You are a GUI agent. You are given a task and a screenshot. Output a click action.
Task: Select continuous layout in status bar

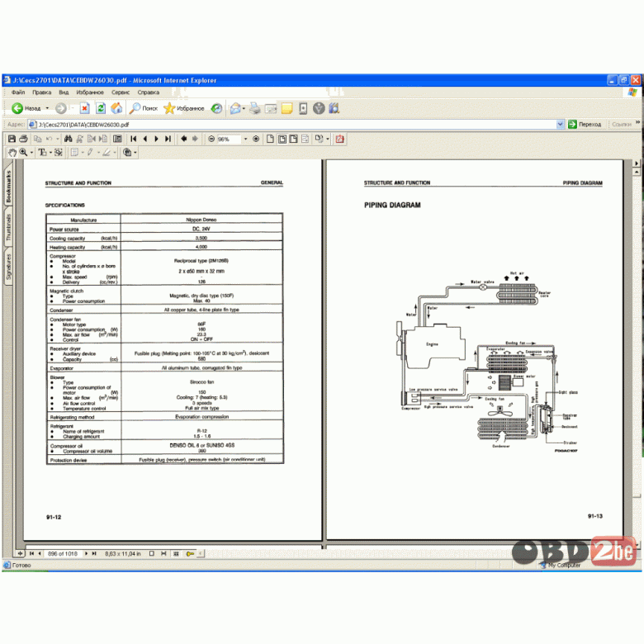click(x=163, y=554)
